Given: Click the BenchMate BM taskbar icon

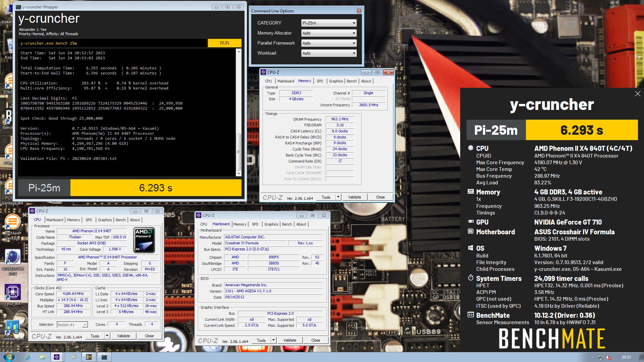Looking at the screenshot, I should coord(89,357).
